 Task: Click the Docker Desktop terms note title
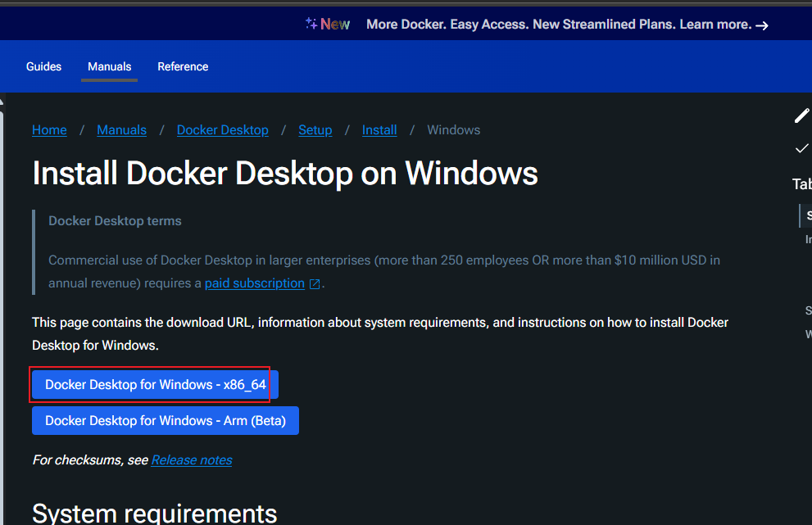click(x=115, y=221)
